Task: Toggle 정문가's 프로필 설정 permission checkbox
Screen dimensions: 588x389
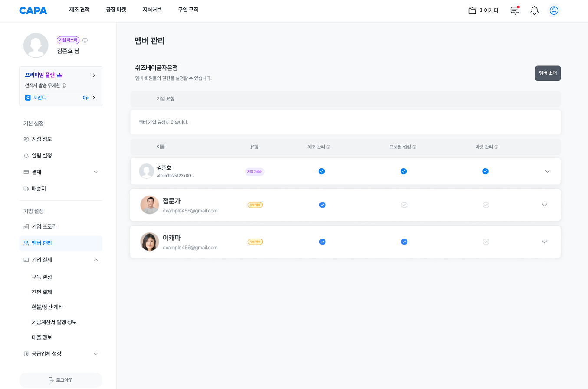Action: tap(404, 205)
